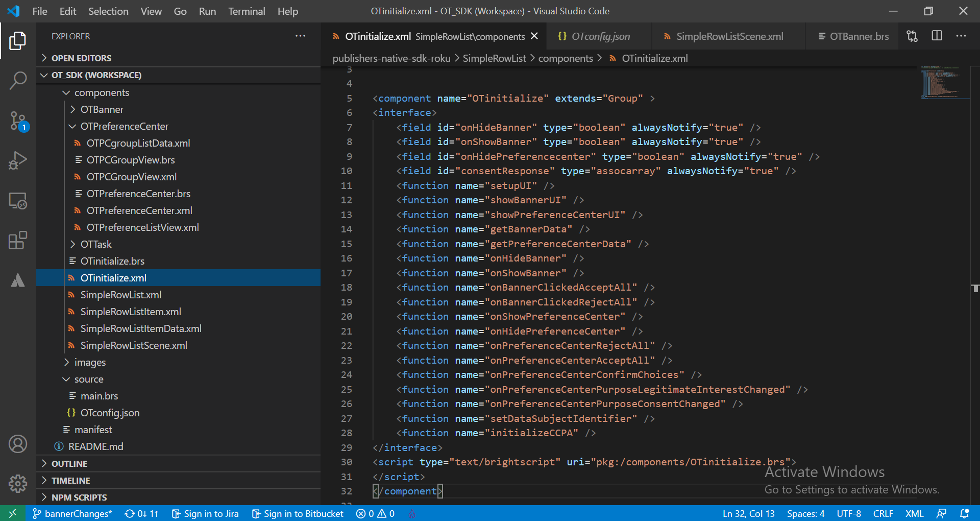Open Source Control view with badge

[x=18, y=121]
